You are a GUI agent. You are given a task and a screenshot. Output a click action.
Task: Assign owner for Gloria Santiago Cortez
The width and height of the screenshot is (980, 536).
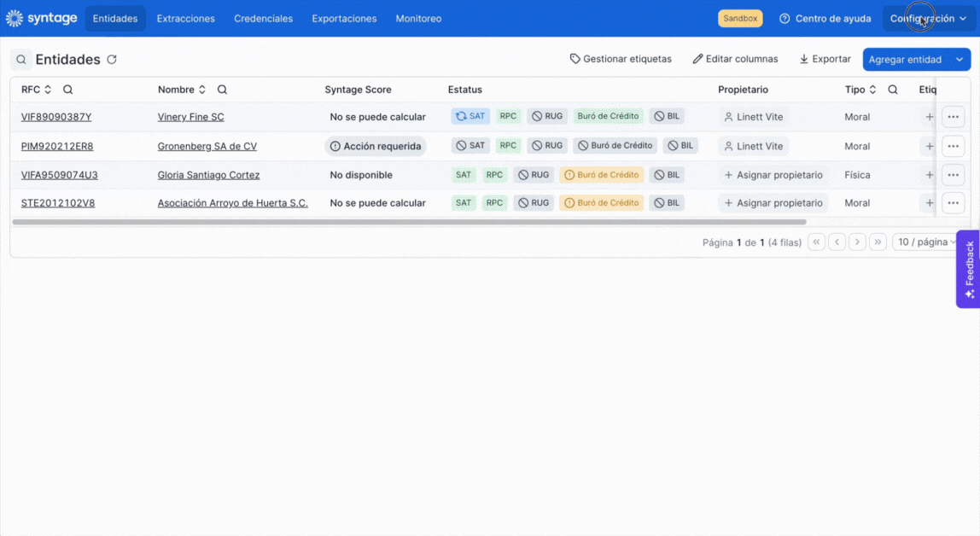[x=773, y=175]
